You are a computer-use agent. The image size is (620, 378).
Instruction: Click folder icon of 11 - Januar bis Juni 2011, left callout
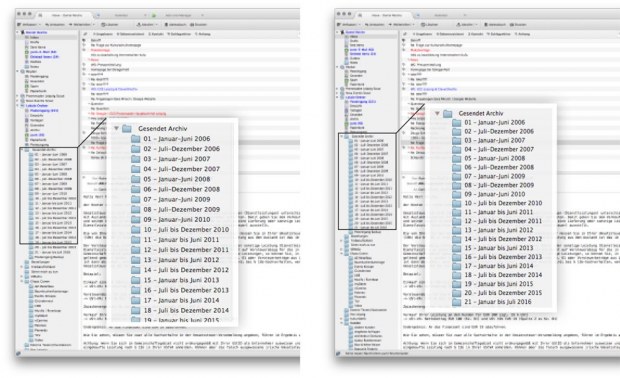(136, 240)
